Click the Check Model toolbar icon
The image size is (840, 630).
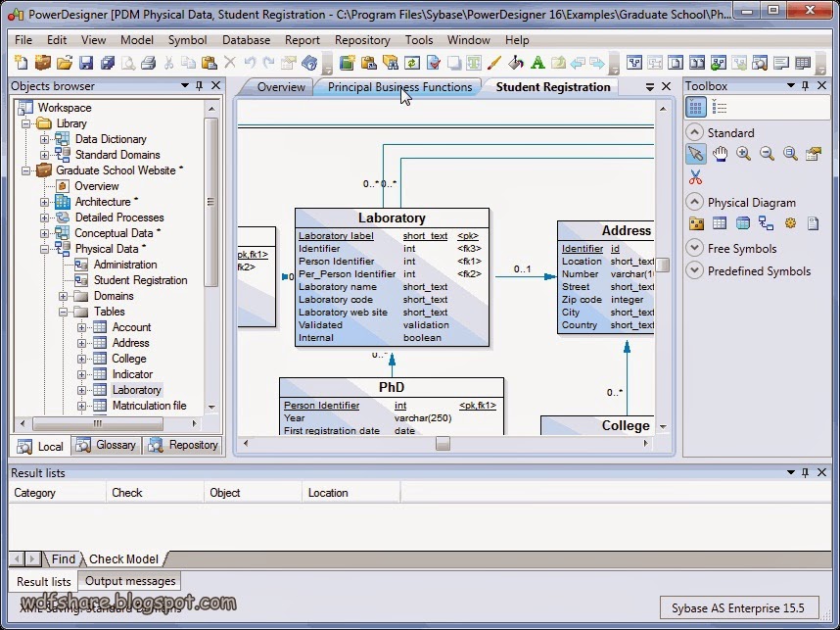434,63
